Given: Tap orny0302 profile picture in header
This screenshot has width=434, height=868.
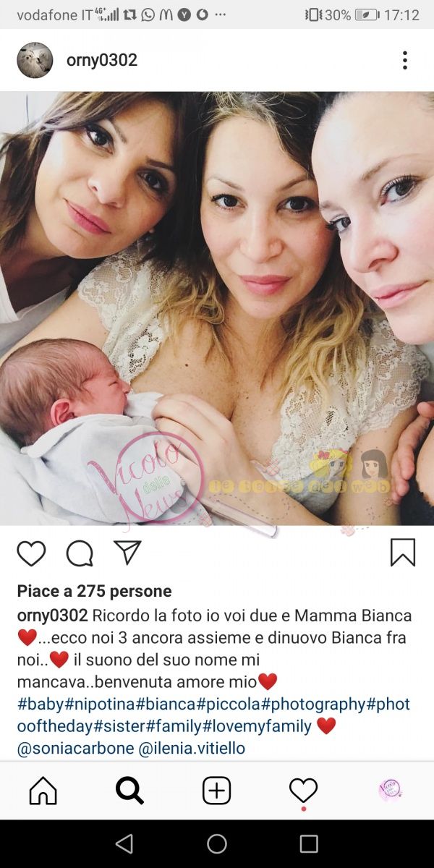Looking at the screenshot, I should pyautogui.click(x=35, y=60).
